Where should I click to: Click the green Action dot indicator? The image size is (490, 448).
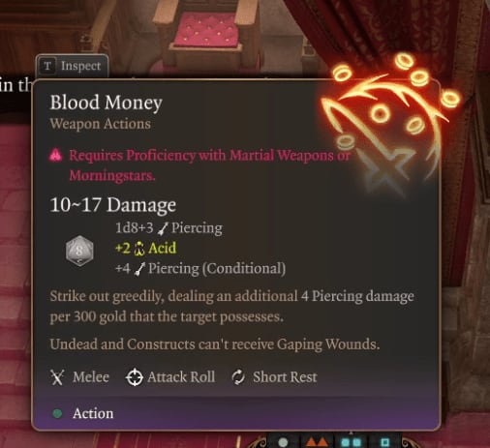pyautogui.click(x=57, y=413)
